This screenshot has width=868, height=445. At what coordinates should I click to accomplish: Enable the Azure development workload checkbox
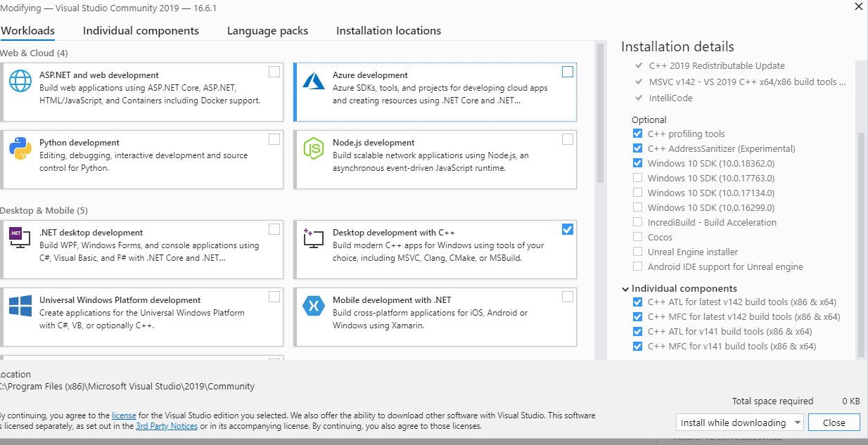coord(568,72)
